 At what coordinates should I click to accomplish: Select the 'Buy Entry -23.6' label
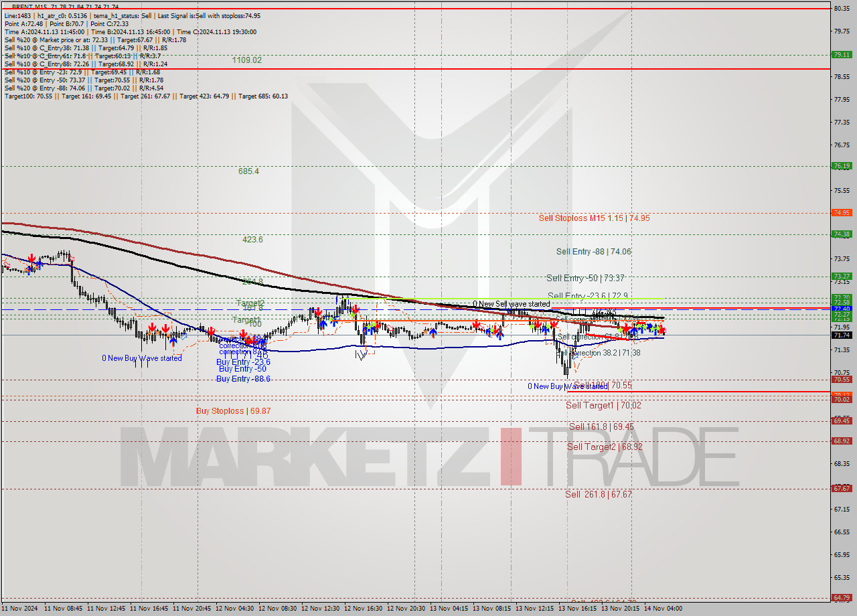tap(242, 362)
